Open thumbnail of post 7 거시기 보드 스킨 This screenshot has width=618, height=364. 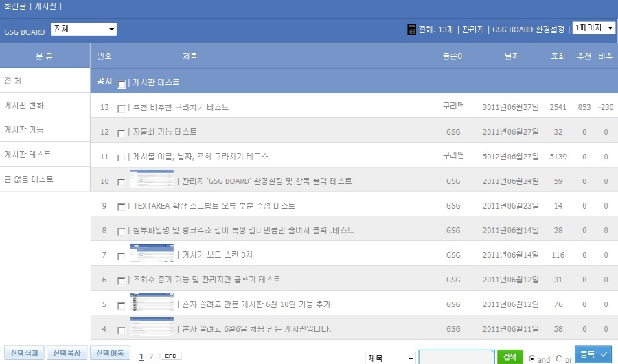pyautogui.click(x=152, y=254)
